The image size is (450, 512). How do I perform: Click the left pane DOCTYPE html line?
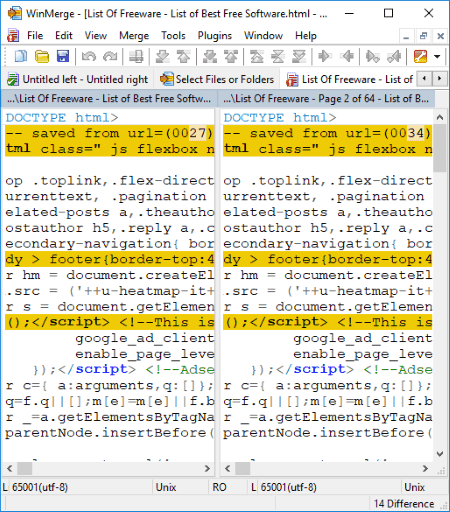(109, 117)
